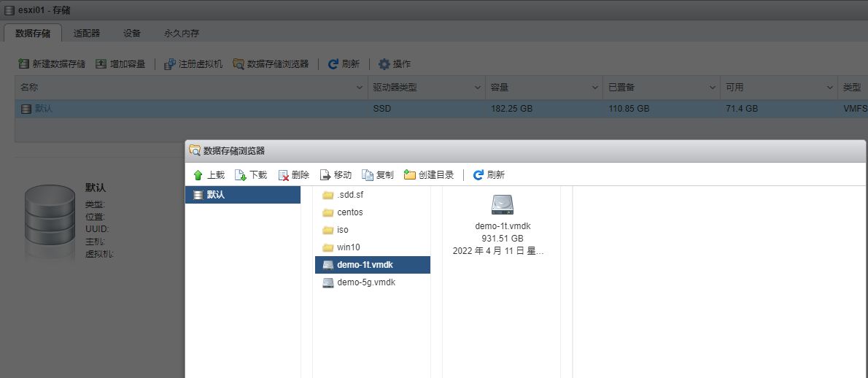Click the copy (复制) icon in browser
Viewport: 868px width, 378px height.
[x=368, y=175]
